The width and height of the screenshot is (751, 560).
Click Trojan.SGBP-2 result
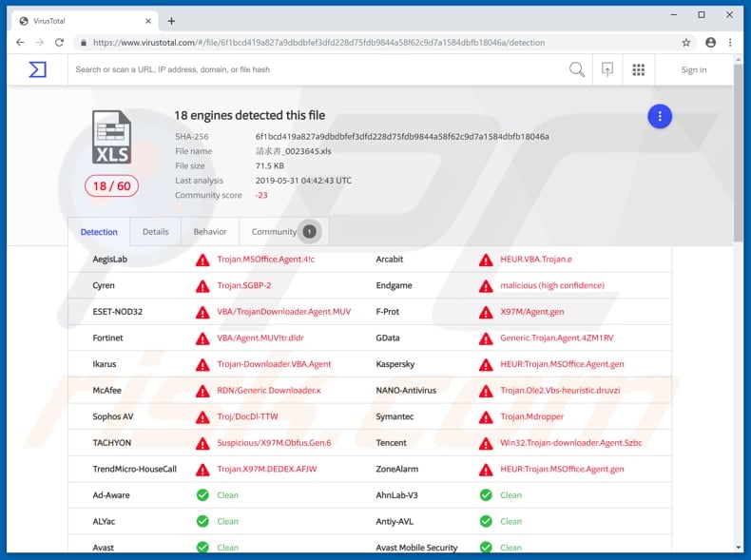[243, 285]
